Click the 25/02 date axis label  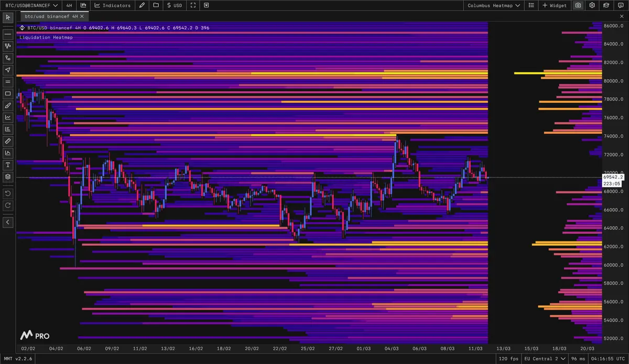click(308, 348)
